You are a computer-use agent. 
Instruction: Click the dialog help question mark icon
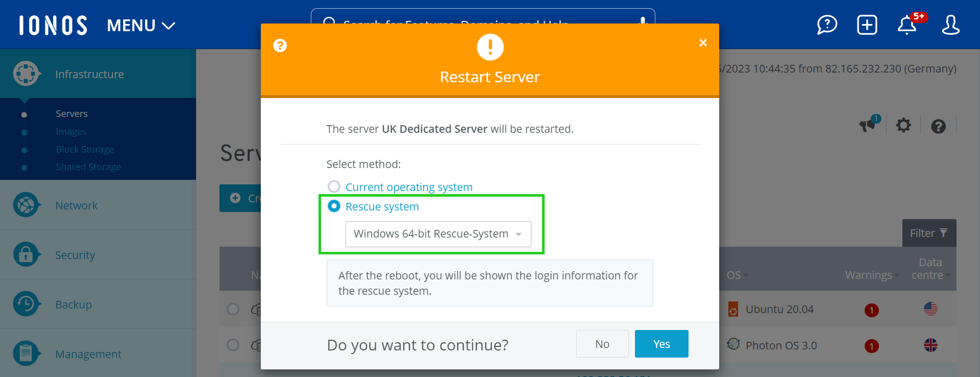[280, 45]
